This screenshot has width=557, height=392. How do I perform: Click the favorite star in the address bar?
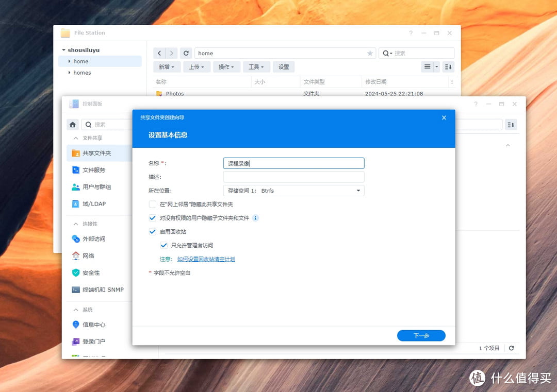(370, 53)
